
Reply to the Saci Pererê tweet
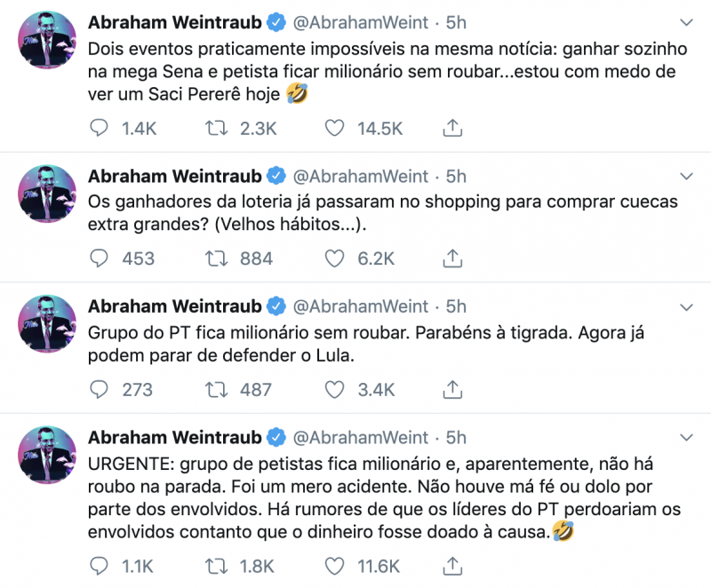pos(100,129)
